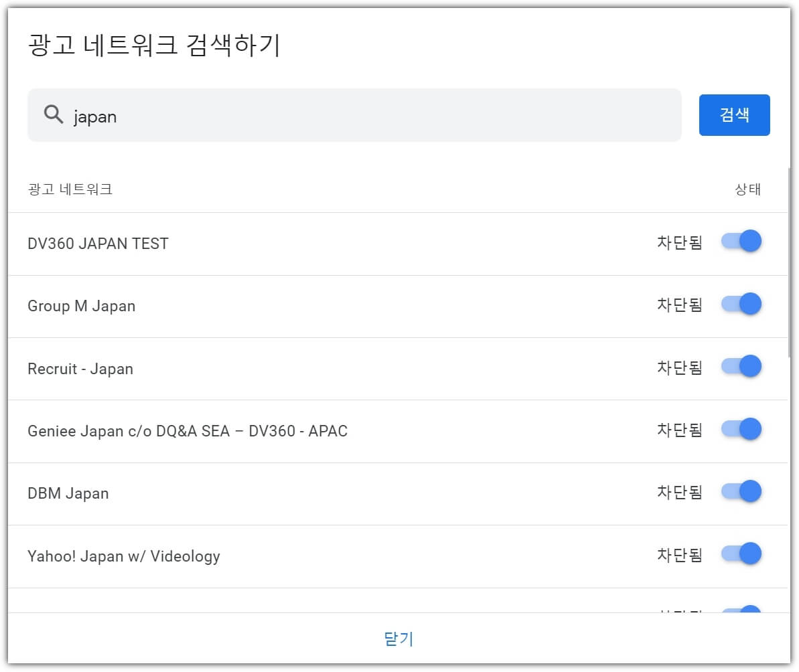Click the 차단됨 status for Geniee Japan
The image size is (799, 672).
pyautogui.click(x=678, y=431)
